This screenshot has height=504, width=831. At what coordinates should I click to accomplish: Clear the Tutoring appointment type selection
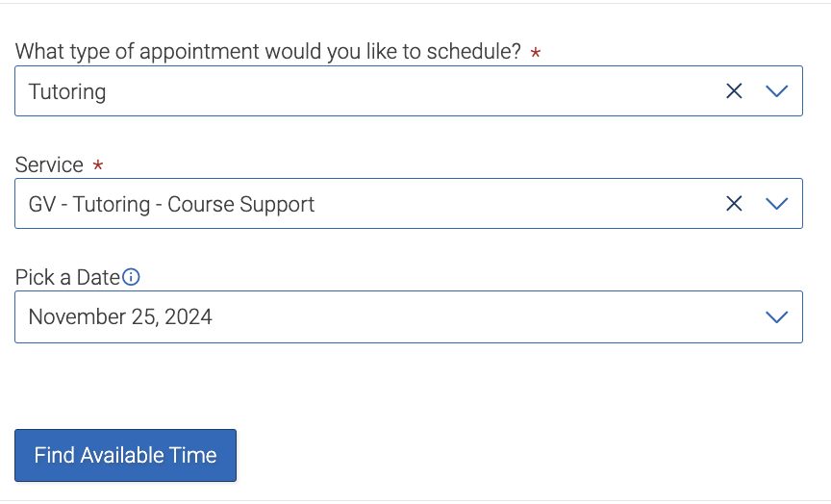pos(734,91)
